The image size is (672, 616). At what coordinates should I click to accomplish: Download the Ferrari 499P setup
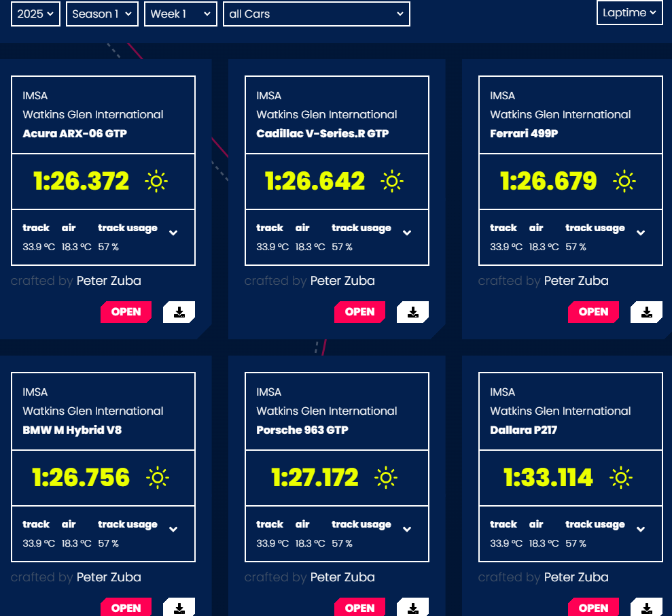(x=646, y=312)
